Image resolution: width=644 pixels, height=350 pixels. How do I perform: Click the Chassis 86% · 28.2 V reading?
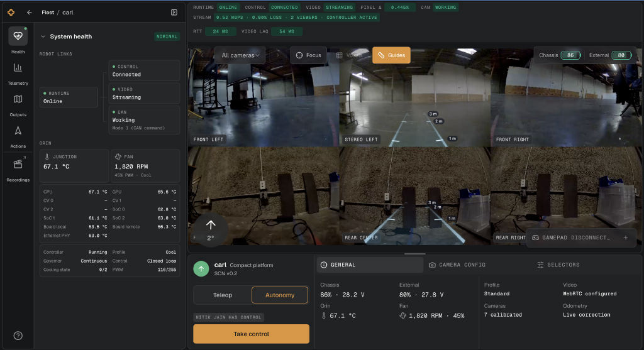(342, 295)
